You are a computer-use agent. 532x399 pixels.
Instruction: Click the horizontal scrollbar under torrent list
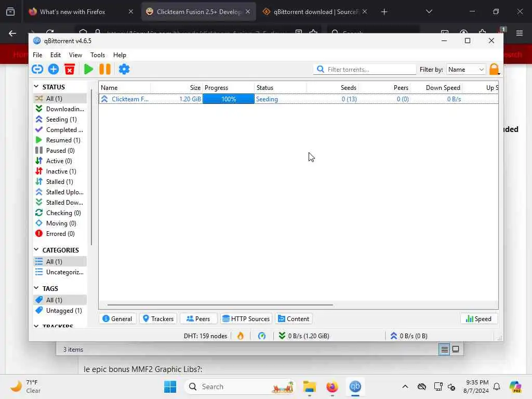click(220, 304)
